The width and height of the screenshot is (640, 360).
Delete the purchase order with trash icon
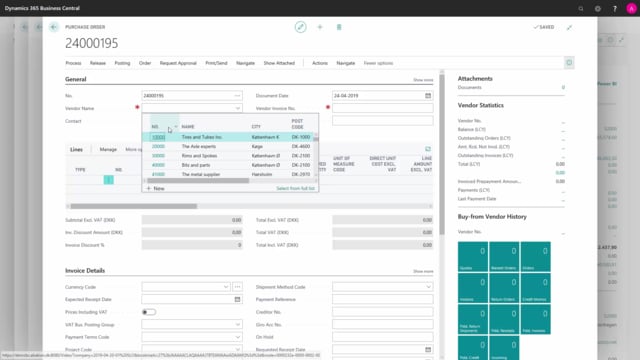(339, 27)
